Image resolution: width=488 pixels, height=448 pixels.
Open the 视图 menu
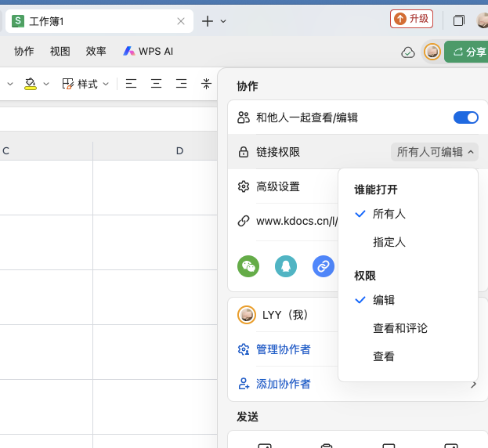click(x=60, y=52)
